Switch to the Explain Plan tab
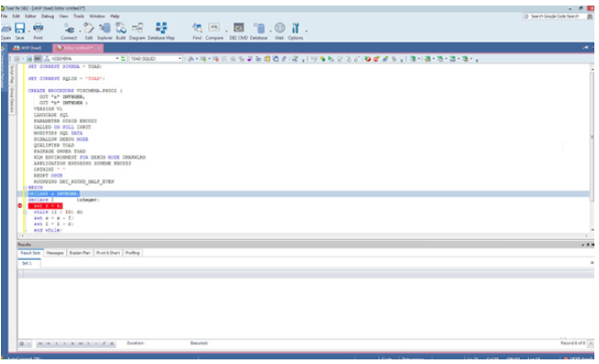The height and width of the screenshot is (364, 599). 80,253
